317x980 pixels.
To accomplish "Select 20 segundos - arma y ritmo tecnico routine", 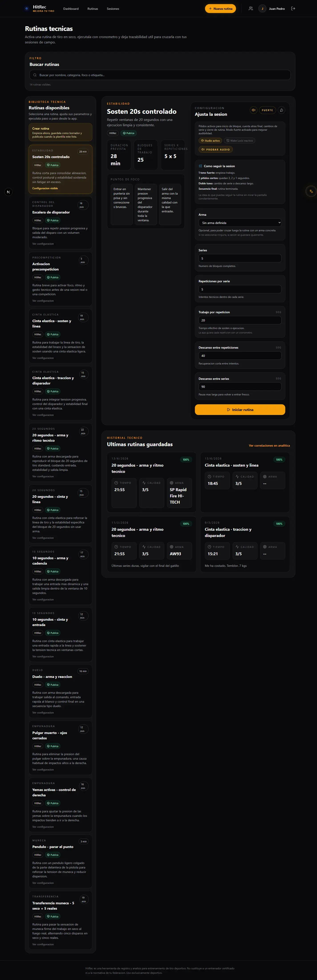I will [x=61, y=452].
